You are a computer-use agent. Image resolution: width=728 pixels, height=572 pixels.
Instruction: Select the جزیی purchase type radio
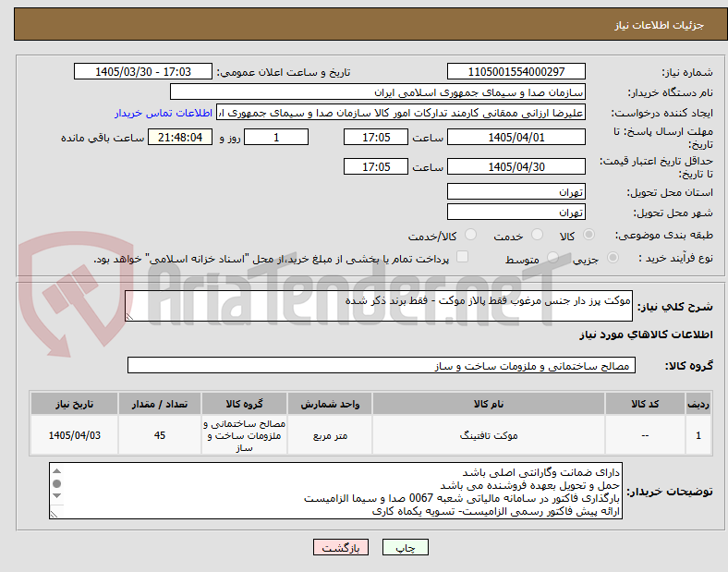point(613,257)
